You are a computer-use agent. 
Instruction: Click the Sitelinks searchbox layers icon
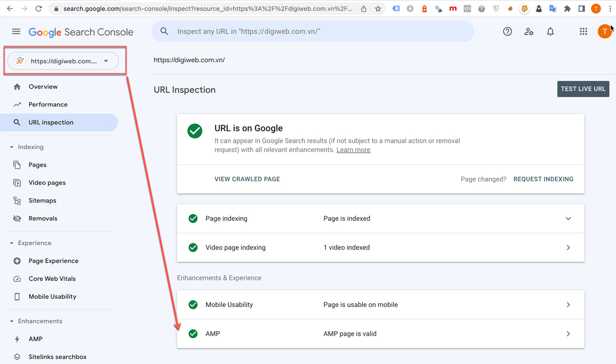17,357
